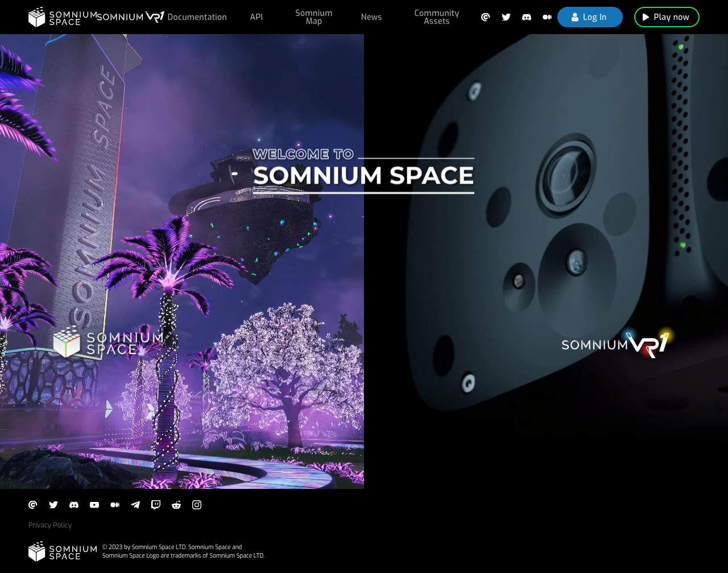The image size is (728, 573).
Task: Open Discord from the header icons
Action: [527, 17]
